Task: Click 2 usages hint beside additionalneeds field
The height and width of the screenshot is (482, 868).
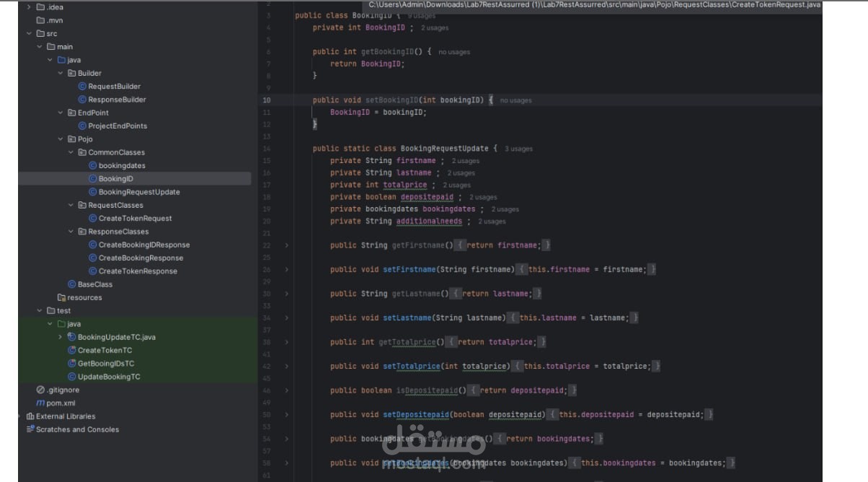Action: point(492,222)
